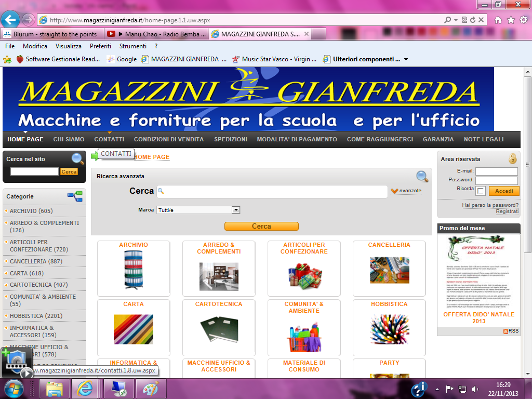Click magnifier icon in Cerca nel sito panel
532x399 pixels.
pos(78,158)
